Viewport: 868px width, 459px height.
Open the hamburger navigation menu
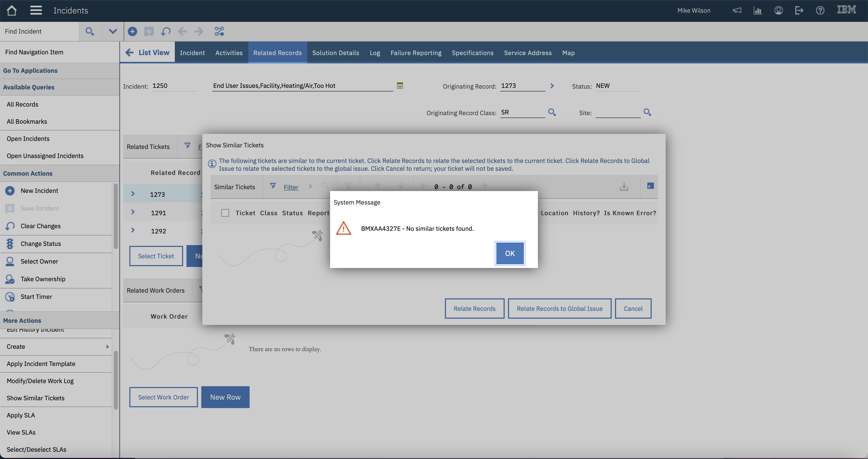click(x=36, y=10)
